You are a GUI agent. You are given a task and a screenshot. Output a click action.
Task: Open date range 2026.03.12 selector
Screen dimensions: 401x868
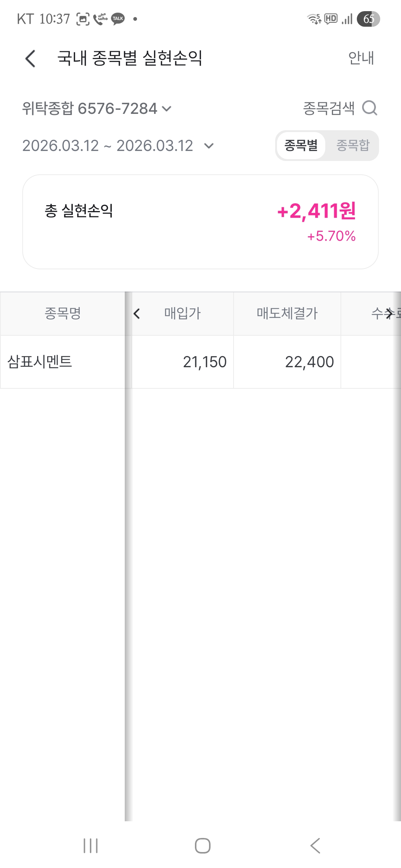tap(108, 146)
